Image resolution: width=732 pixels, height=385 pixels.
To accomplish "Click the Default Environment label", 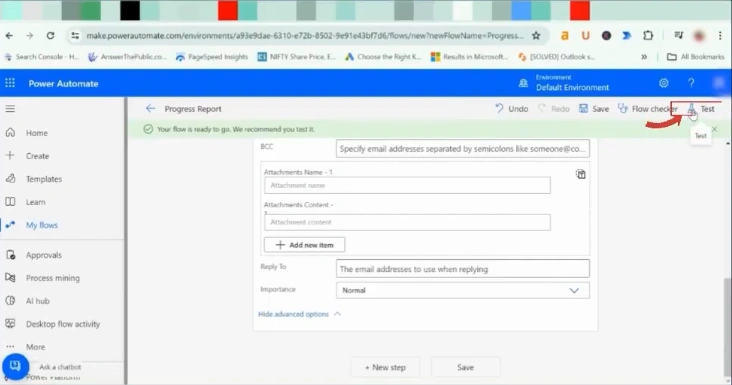I will click(x=572, y=87).
